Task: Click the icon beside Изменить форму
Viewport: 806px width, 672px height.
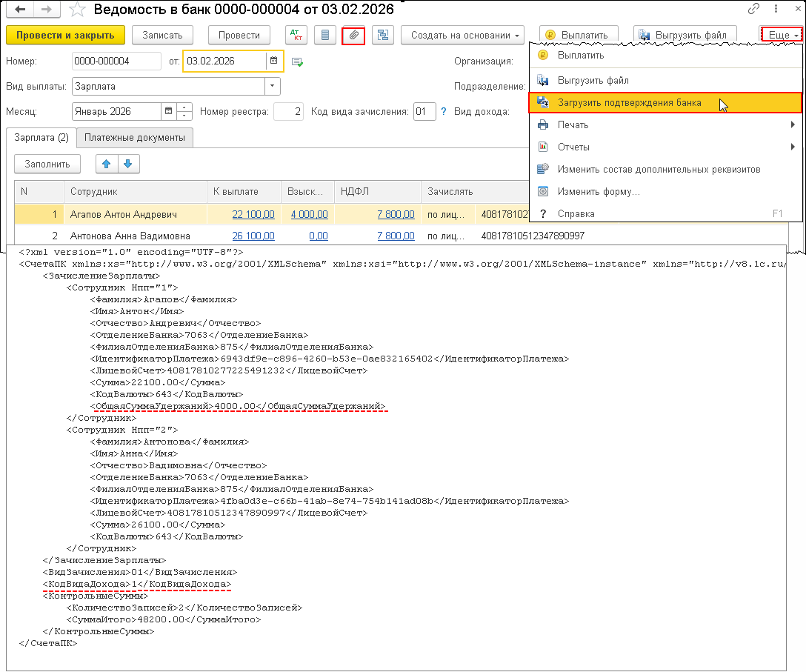Action: (x=543, y=191)
